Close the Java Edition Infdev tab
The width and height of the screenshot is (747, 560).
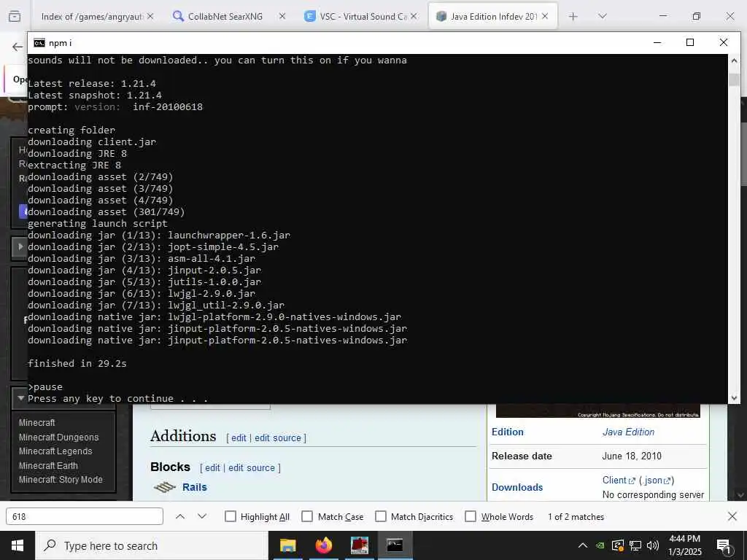(545, 16)
